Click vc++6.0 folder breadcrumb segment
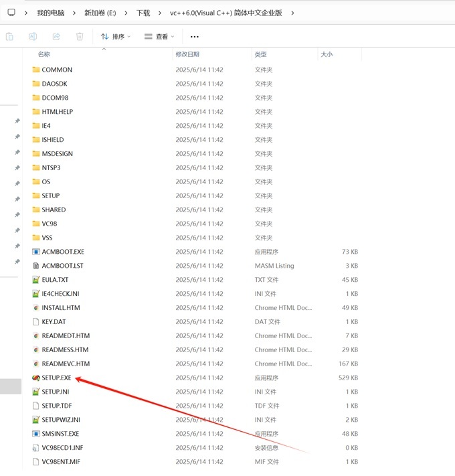The width and height of the screenshot is (455, 476). [226, 13]
